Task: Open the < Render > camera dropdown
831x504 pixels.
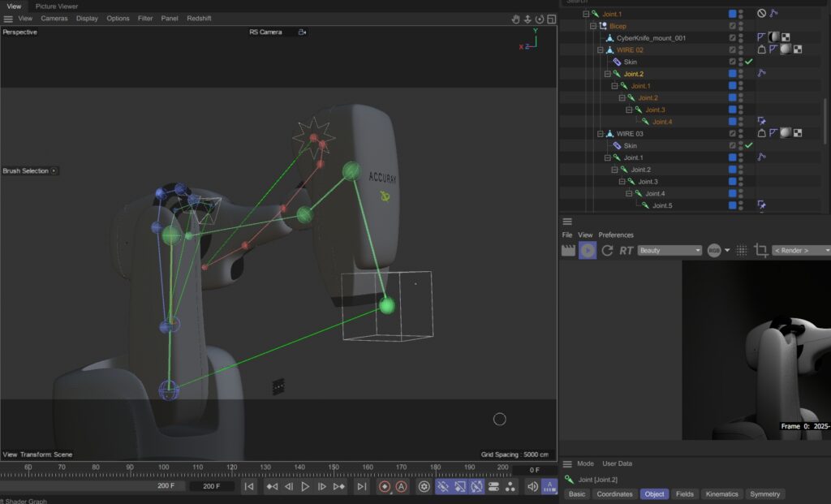Action: pyautogui.click(x=801, y=251)
